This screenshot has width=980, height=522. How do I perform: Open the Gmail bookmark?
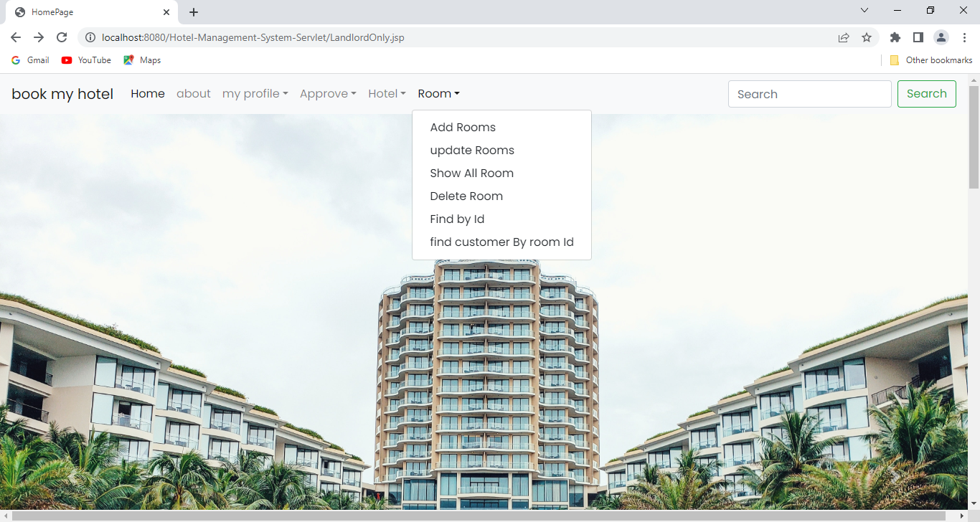click(x=30, y=60)
